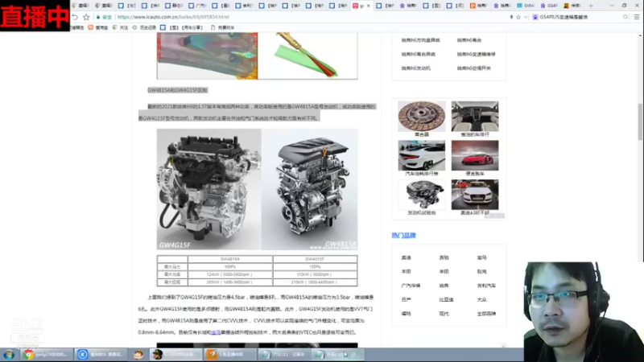Switch to the last tab with avatar icon

pyautogui.click(x=572, y=6)
